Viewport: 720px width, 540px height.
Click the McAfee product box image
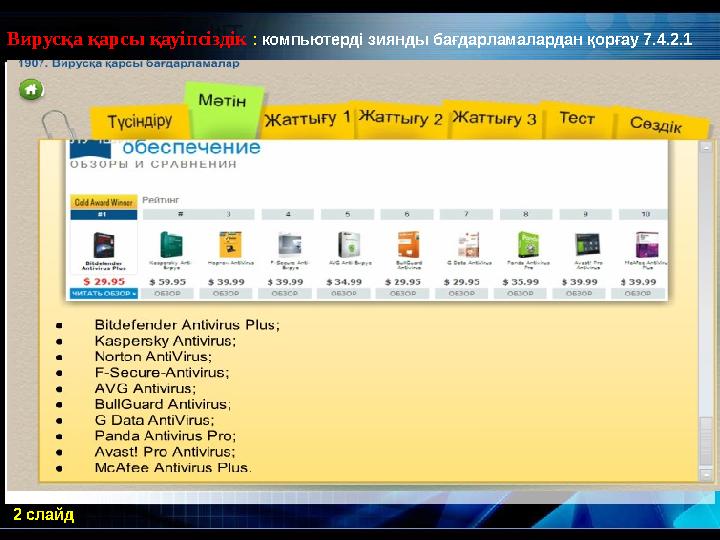(647, 245)
